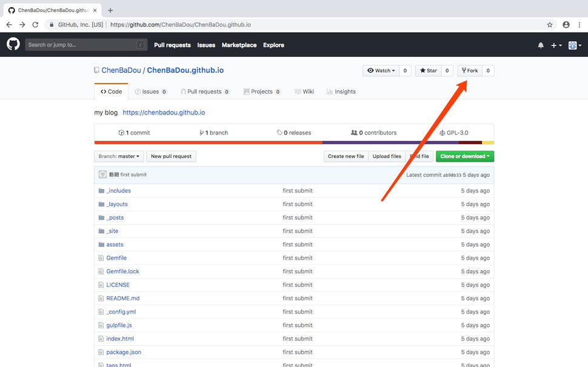Click Create new file button
The image size is (588, 367).
point(346,156)
